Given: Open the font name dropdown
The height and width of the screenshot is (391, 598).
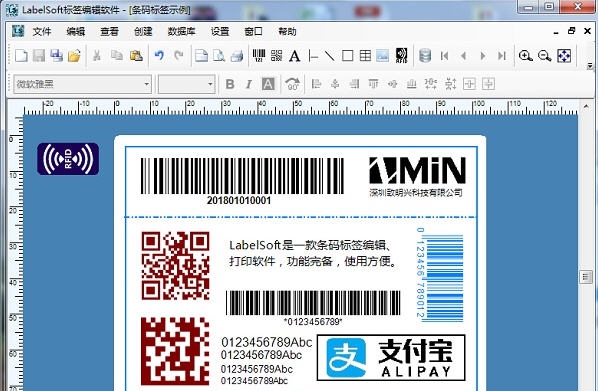Looking at the screenshot, I should (x=146, y=84).
